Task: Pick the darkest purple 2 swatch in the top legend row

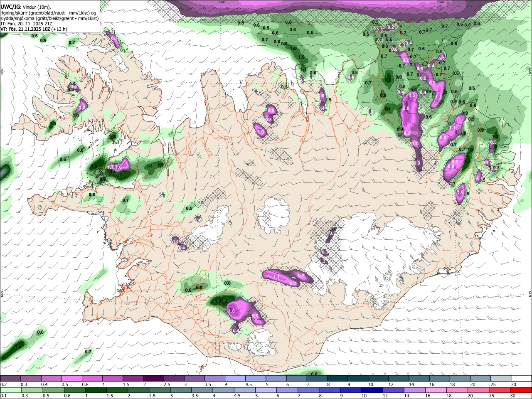Action: [153, 378]
